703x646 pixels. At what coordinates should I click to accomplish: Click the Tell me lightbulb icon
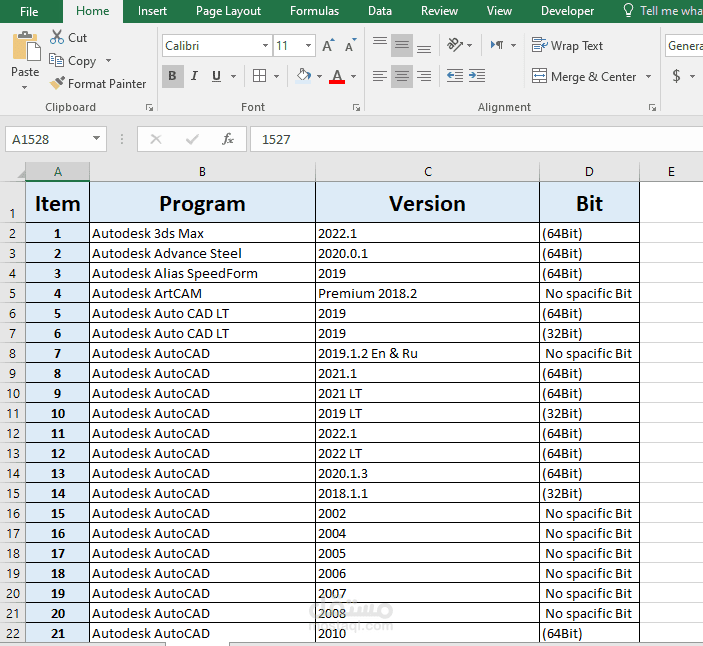pos(628,10)
